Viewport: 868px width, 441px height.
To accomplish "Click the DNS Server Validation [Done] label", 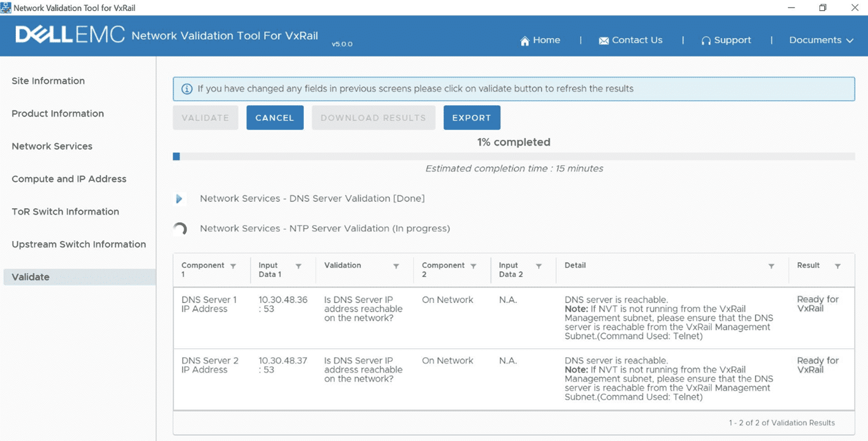I will (x=312, y=199).
